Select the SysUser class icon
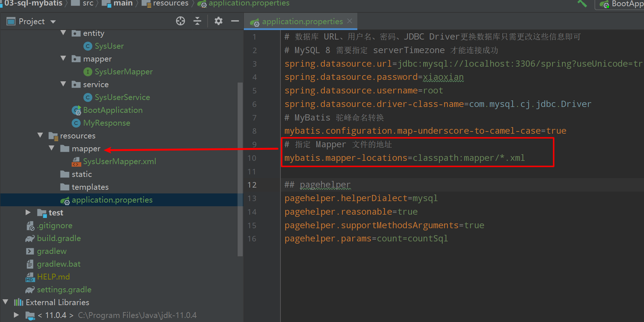The width and height of the screenshot is (644, 322). coord(88,46)
